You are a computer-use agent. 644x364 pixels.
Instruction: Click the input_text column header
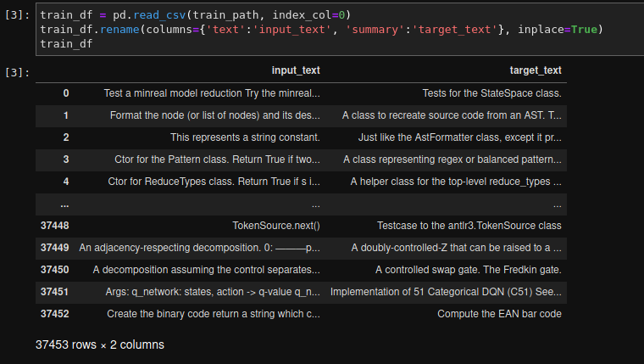pyautogui.click(x=296, y=70)
